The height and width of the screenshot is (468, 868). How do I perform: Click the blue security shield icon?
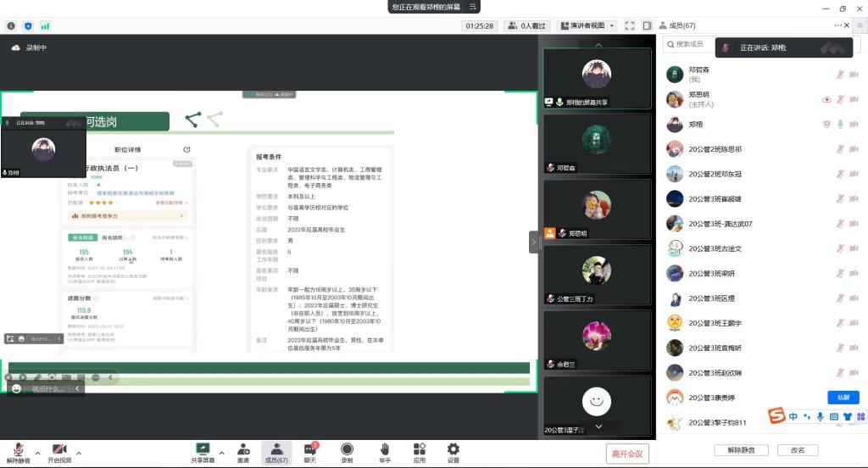[28, 26]
